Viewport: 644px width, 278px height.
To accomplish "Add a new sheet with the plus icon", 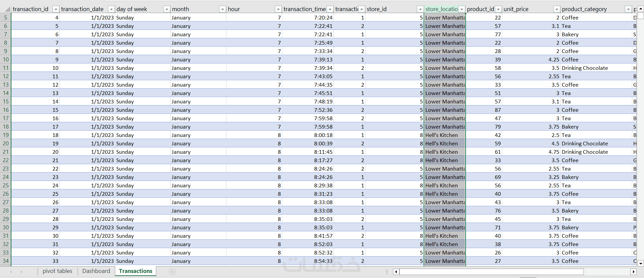I will pos(172,272).
